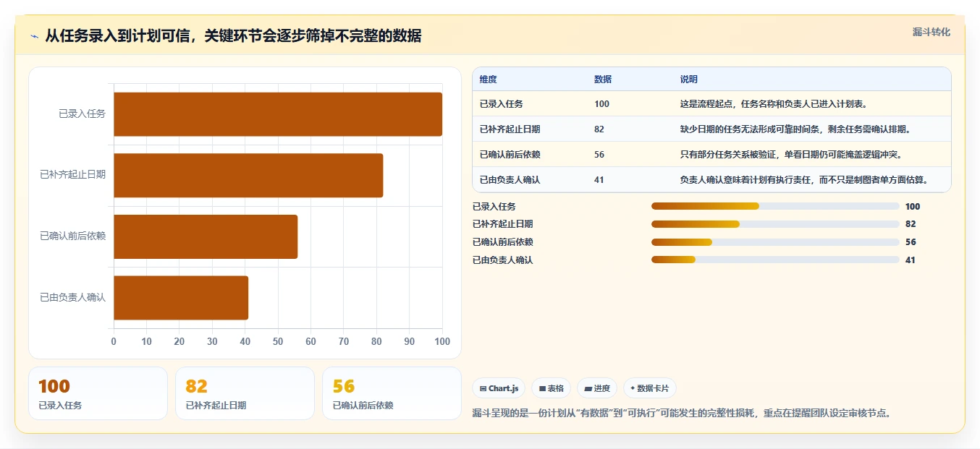Open the stat card showing 82 已补齐起止日期
This screenshot has width=980, height=449.
tap(245, 393)
